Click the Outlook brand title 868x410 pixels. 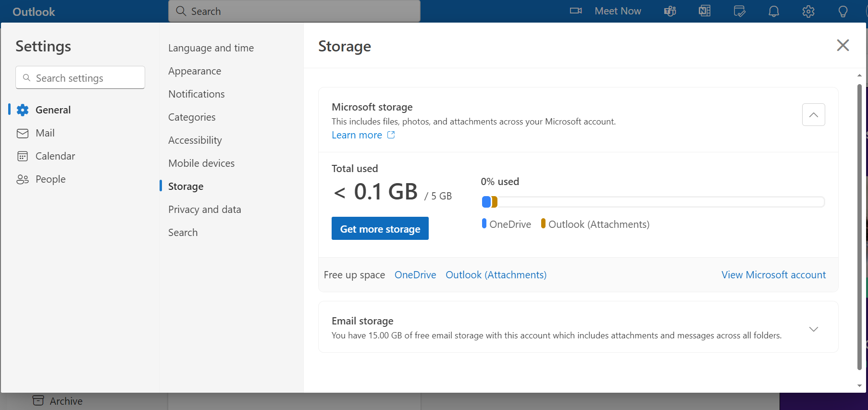(x=34, y=12)
